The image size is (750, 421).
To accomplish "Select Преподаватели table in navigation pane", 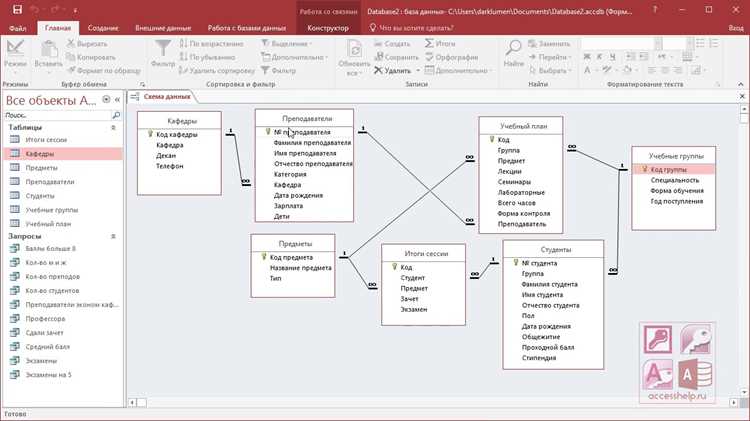I will tap(62, 182).
